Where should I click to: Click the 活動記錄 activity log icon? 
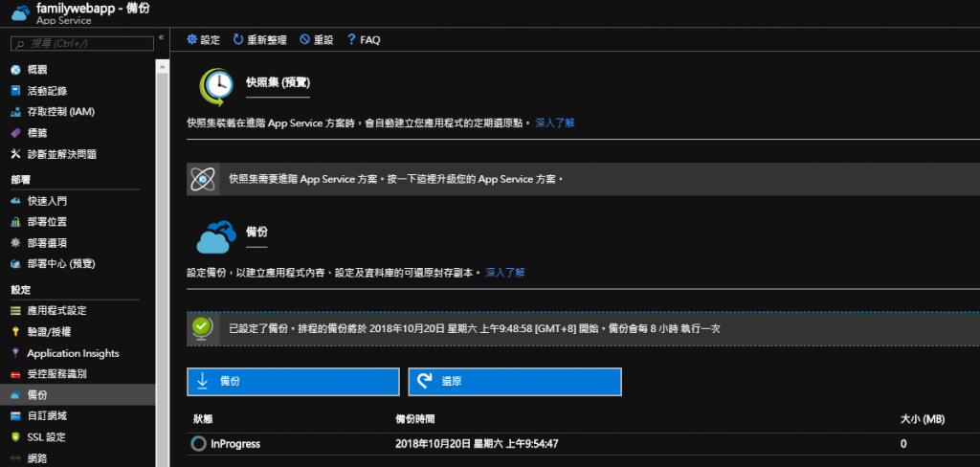coord(15,91)
